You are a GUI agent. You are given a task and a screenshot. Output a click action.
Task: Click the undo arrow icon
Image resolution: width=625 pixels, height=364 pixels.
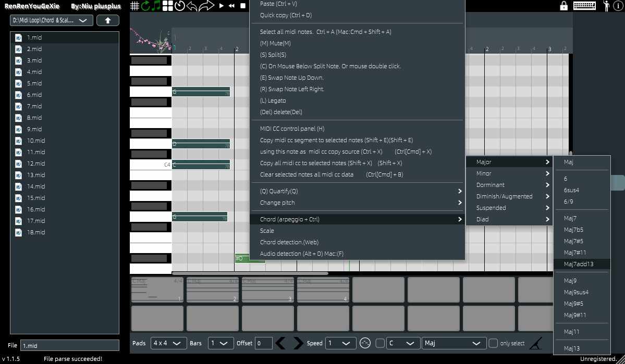[192, 6]
